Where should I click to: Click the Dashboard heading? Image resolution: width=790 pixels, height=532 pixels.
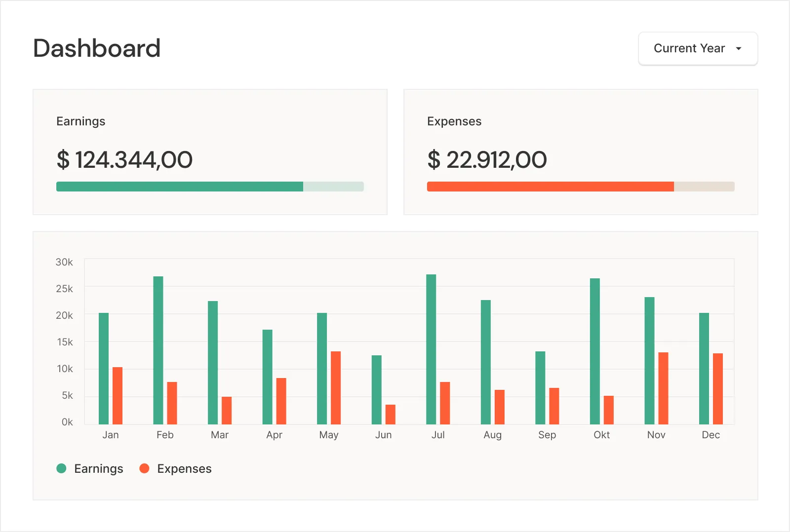(x=97, y=48)
